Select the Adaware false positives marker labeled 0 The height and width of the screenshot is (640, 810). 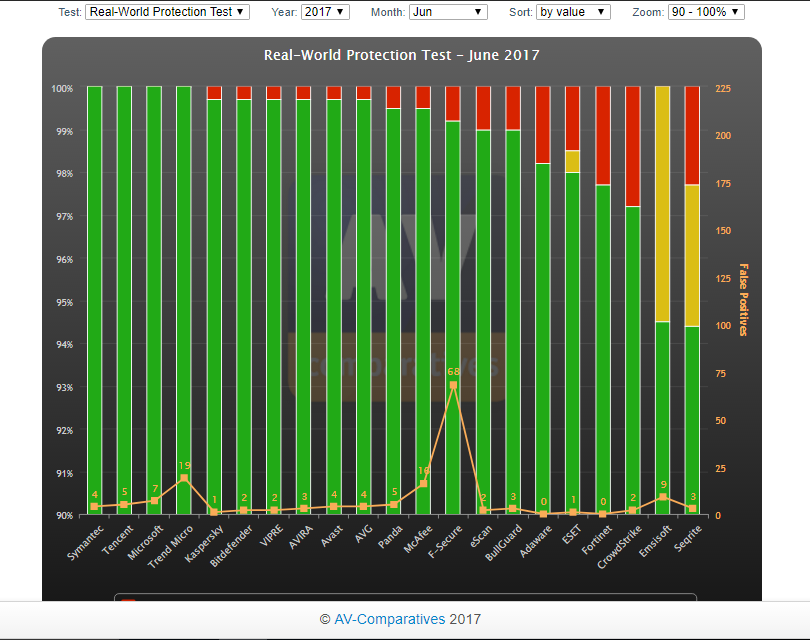(x=543, y=514)
